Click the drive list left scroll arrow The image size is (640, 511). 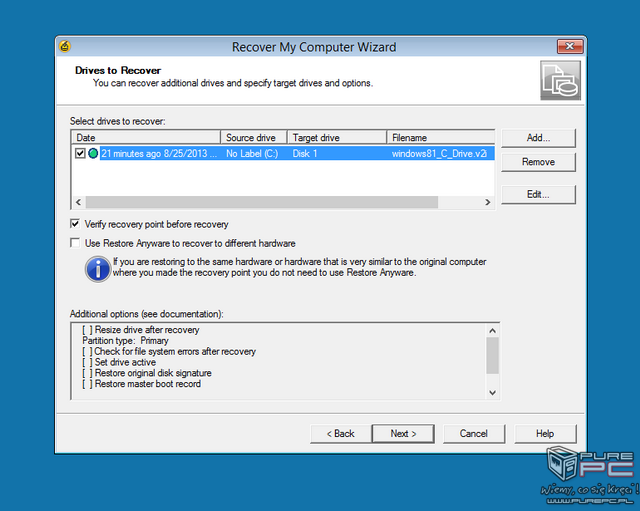tap(78, 202)
